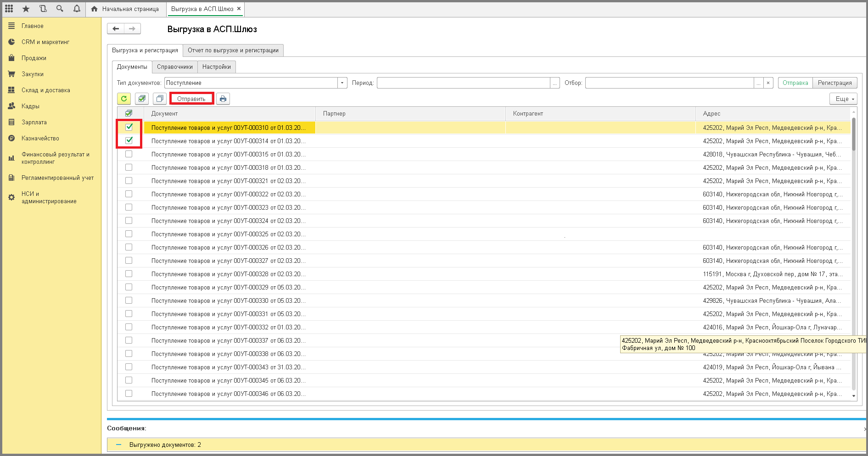Switch to Начальная страница tab
Image resolution: width=868 pixels, height=456 pixels.
[125, 9]
